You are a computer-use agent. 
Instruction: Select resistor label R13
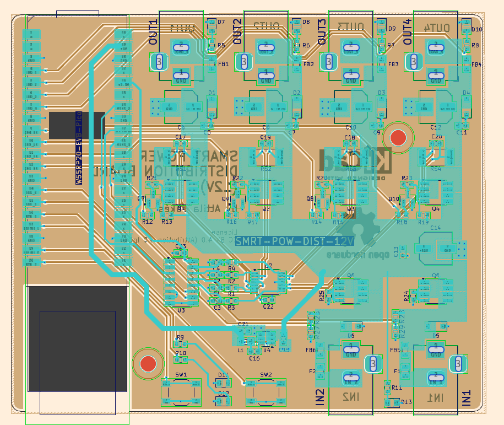coord(167,222)
